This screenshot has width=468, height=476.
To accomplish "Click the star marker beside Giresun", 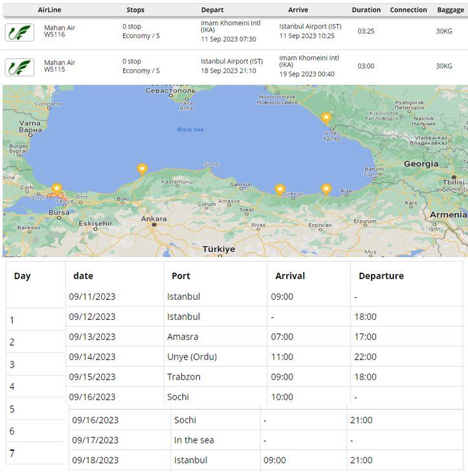I will (x=280, y=189).
